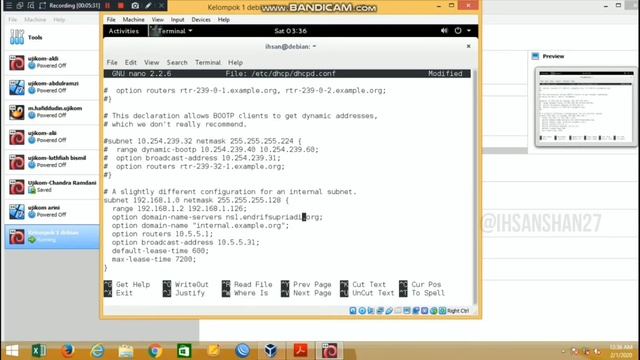Click the GNOME volume speaker icon
Image resolution: width=640 pixels, height=360 pixels.
[x=444, y=31]
